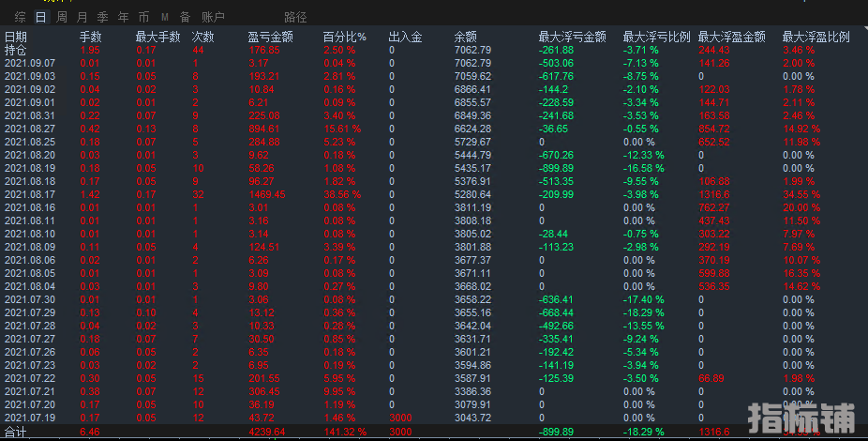This screenshot has height=441, width=868.
Task: Select the 2021.09.03 date row
Action: [30, 76]
